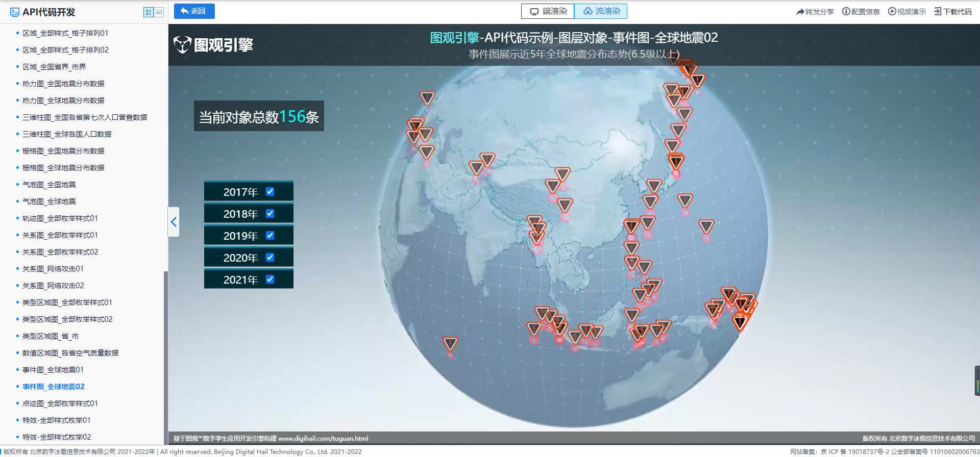Open 栅格图_全球地震分布数据 example
The width and height of the screenshot is (980, 457).
click(x=63, y=168)
